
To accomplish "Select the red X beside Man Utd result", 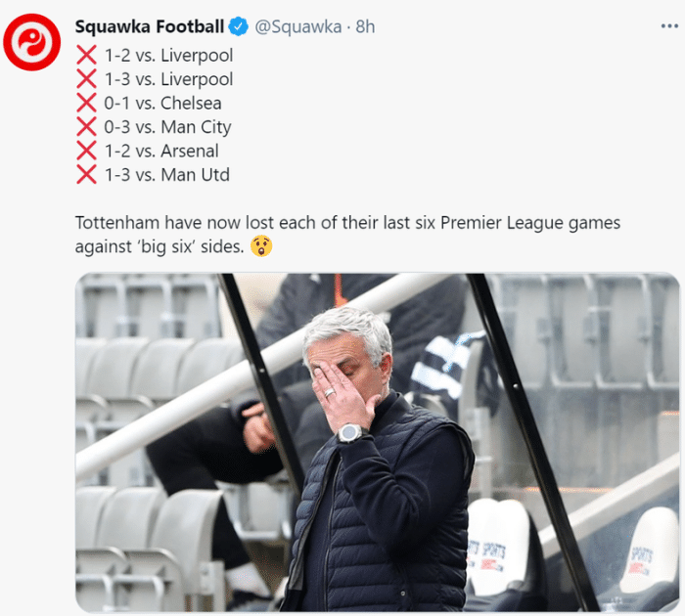I will coord(86,175).
